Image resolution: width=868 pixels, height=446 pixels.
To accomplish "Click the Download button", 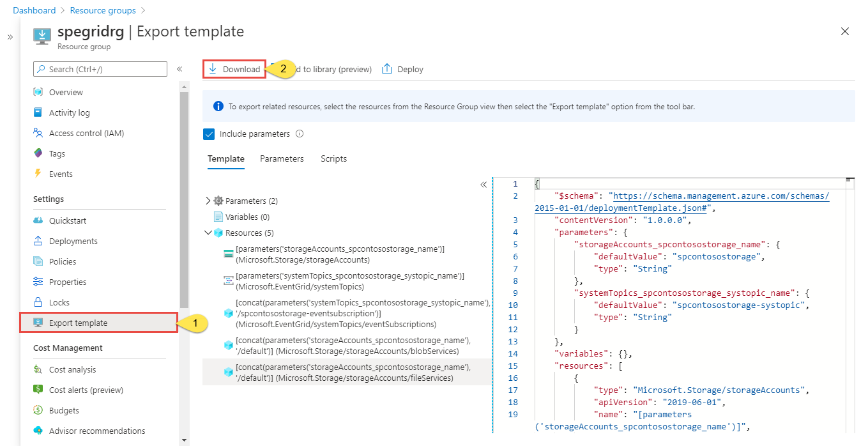I will click(x=234, y=69).
